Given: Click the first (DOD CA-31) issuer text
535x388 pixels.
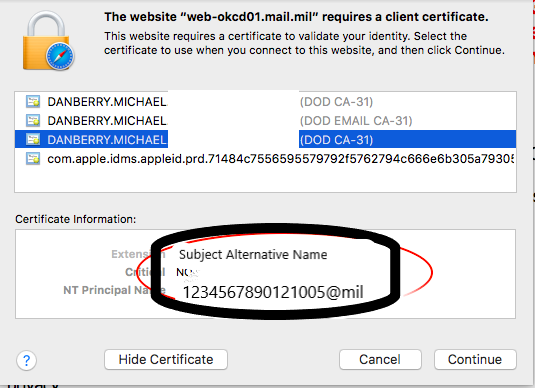Looking at the screenshot, I should pyautogui.click(x=336, y=102).
